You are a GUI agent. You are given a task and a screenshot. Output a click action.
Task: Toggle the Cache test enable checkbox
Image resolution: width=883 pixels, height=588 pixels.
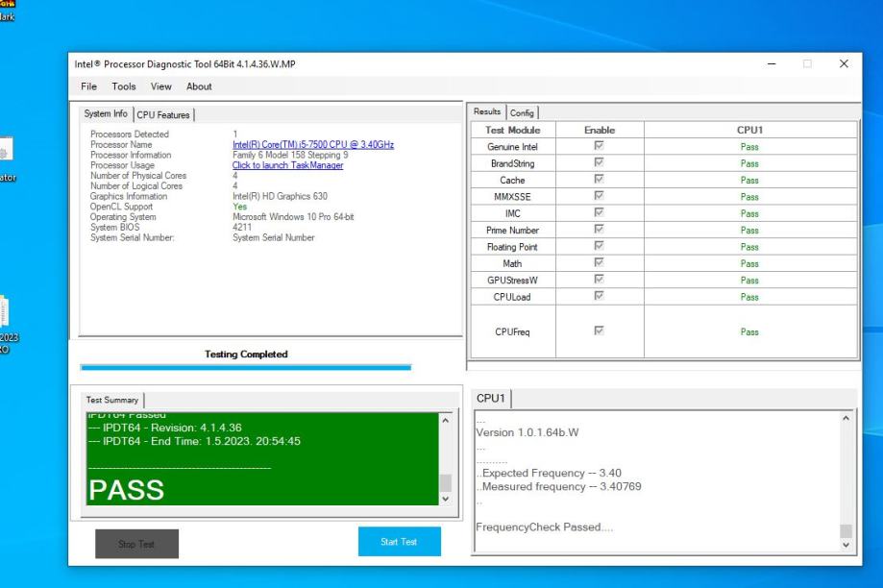[600, 180]
